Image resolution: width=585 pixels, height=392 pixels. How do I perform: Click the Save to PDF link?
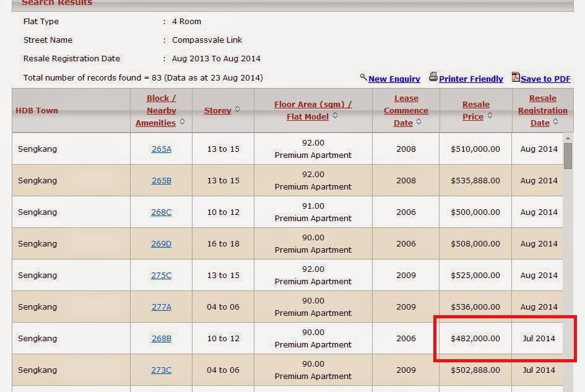pyautogui.click(x=545, y=79)
